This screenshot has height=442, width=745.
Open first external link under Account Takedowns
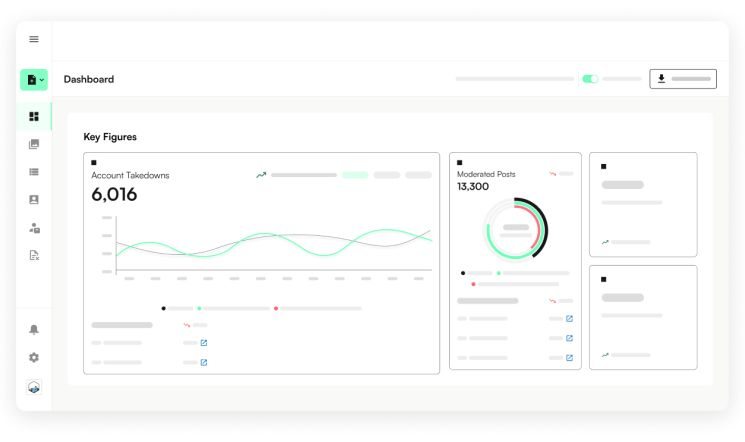pyautogui.click(x=204, y=343)
